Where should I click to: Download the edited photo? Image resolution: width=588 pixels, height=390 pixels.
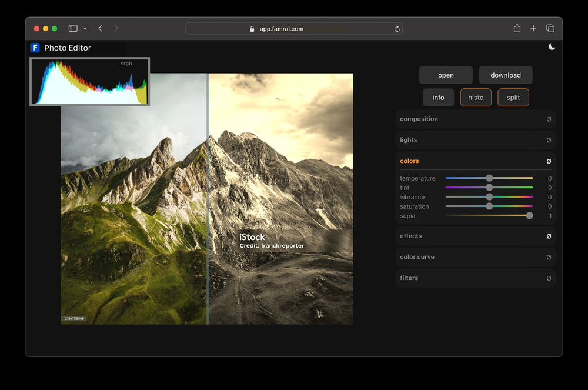point(506,75)
